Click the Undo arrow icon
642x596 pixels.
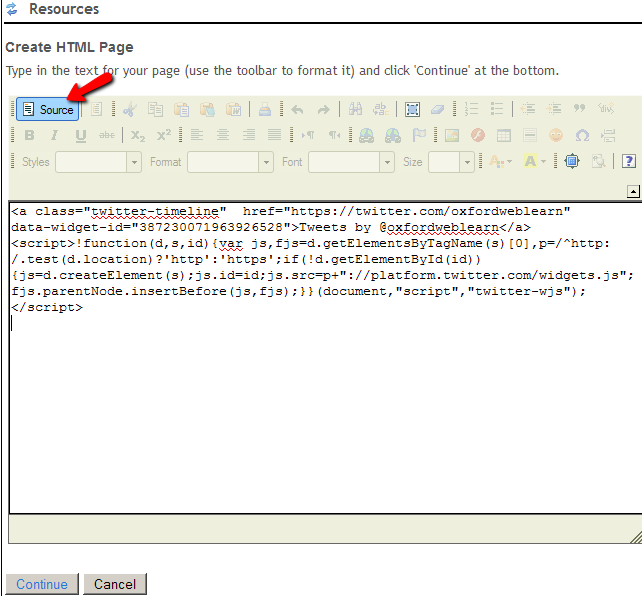click(297, 110)
